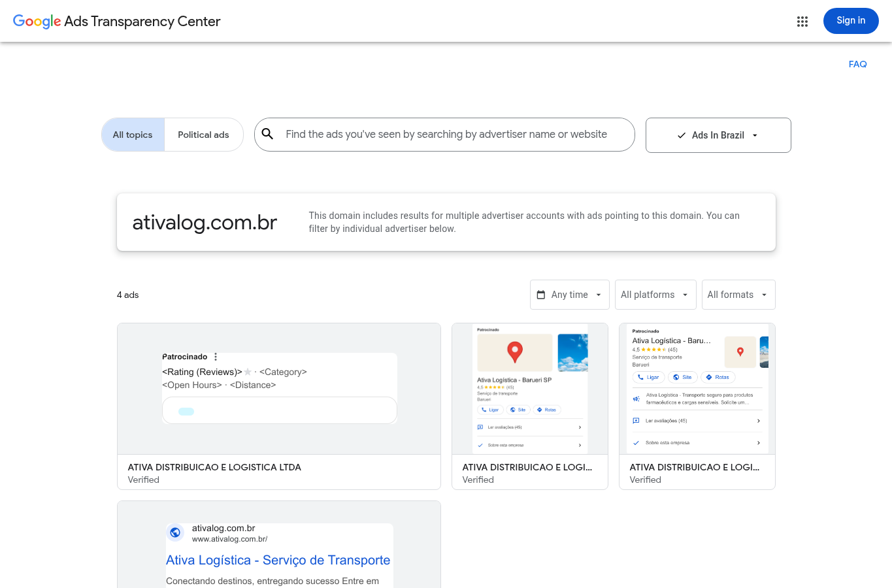Open three-dot menu beside Patrocinado
Viewport: 892px width, 588px height.
216,357
